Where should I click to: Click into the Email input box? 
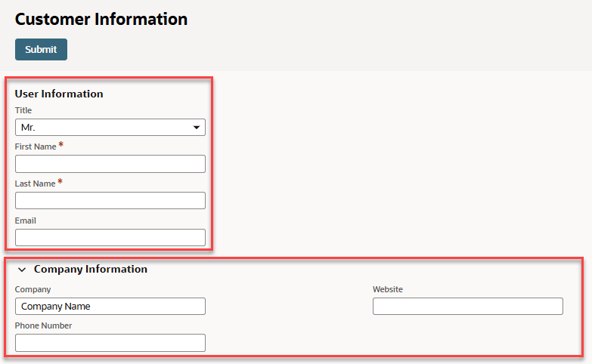(x=110, y=237)
